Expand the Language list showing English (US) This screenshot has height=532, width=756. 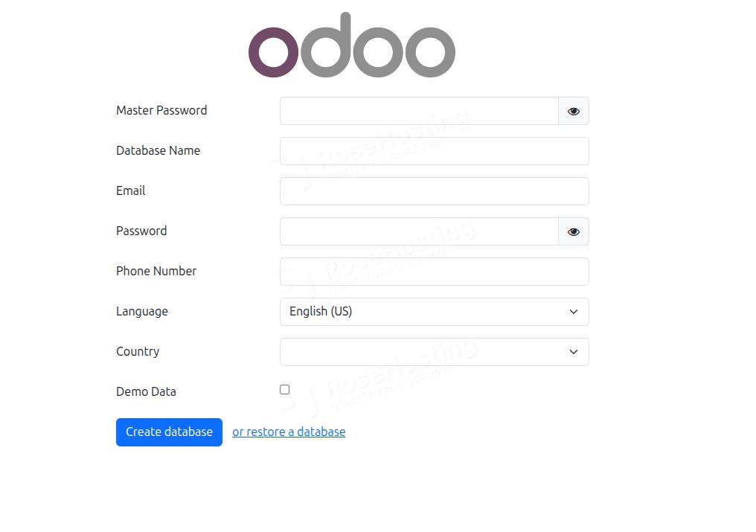click(434, 311)
